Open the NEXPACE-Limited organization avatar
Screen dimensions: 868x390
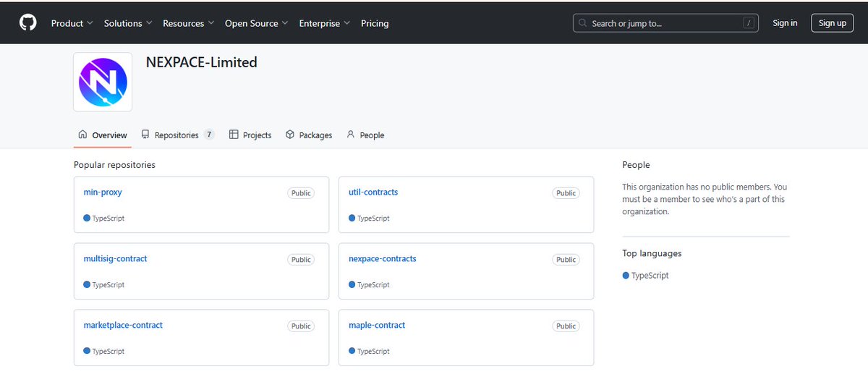click(x=103, y=82)
